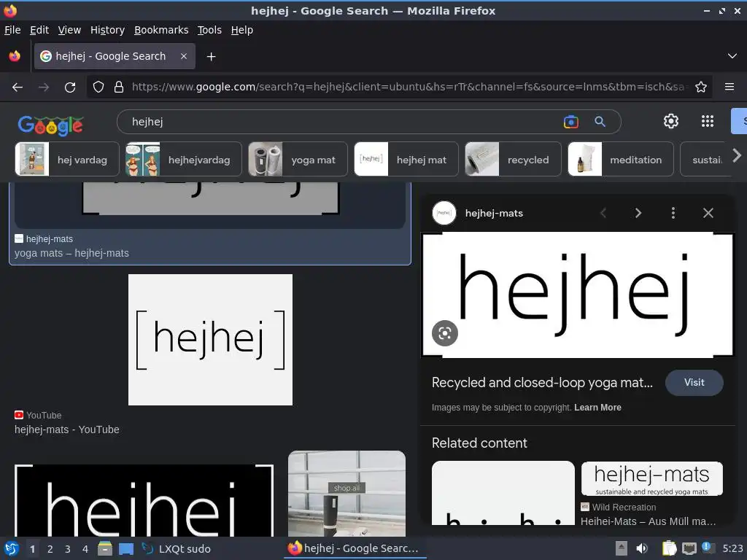Open the History menu
747x560 pixels.
tap(107, 30)
